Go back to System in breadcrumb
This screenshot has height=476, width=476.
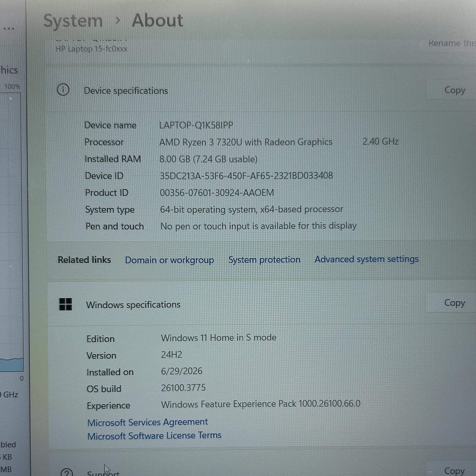[x=73, y=21]
